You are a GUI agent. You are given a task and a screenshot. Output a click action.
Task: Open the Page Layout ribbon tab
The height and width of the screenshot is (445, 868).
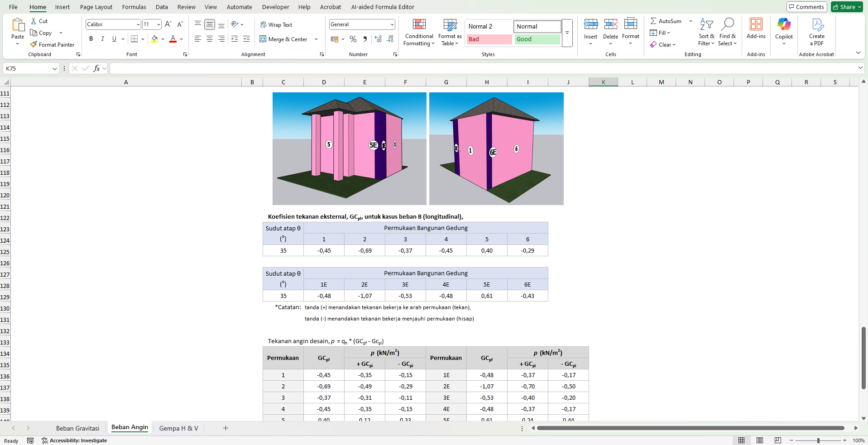96,7
